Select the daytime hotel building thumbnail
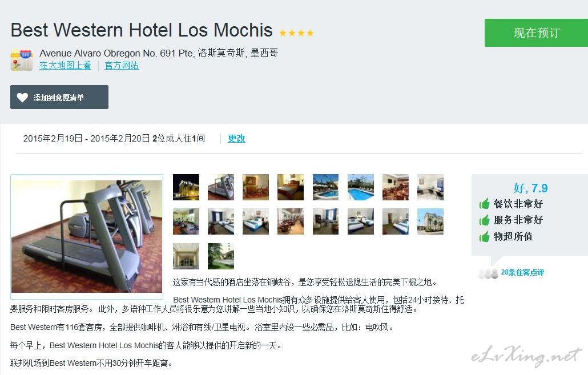Viewport: 588px width, 375px height. [x=430, y=221]
